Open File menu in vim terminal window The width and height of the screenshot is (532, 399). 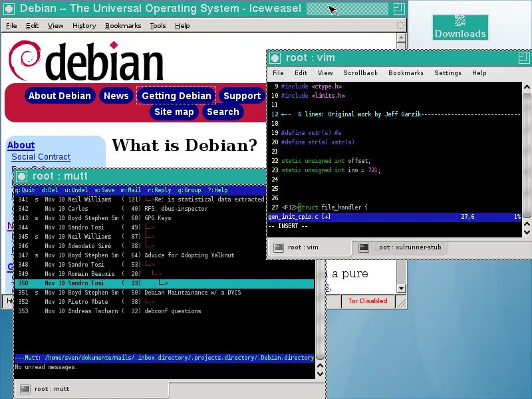click(278, 73)
